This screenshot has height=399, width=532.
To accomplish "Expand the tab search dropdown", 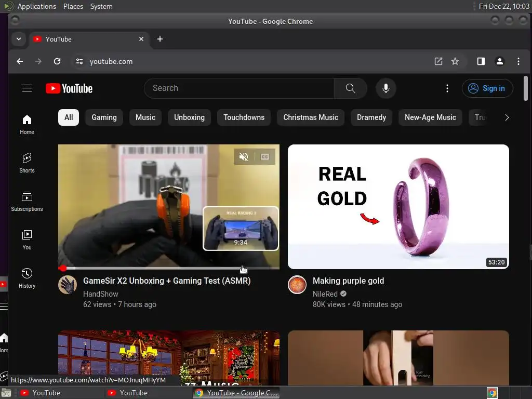I will pyautogui.click(x=19, y=39).
